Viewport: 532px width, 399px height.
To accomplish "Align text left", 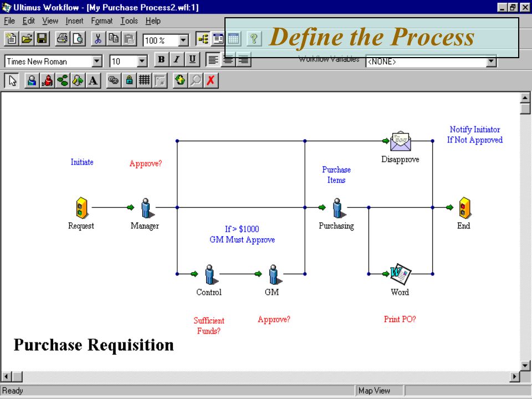I will click(213, 60).
